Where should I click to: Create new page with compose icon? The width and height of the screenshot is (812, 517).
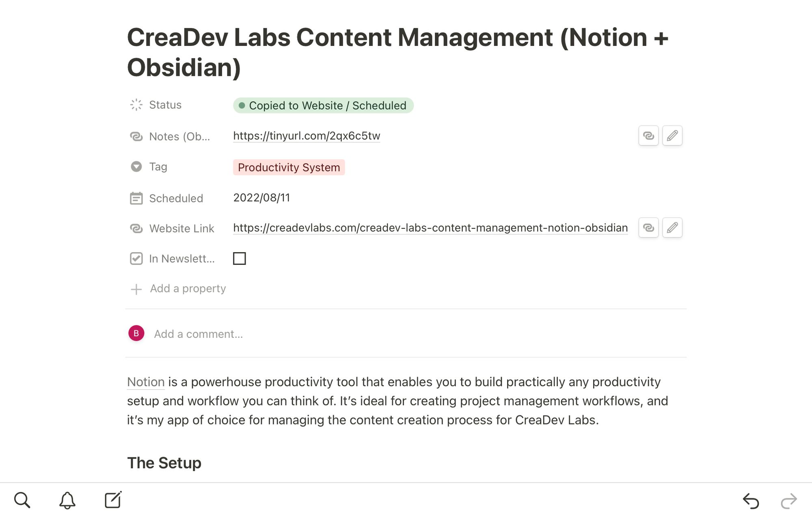tap(113, 500)
